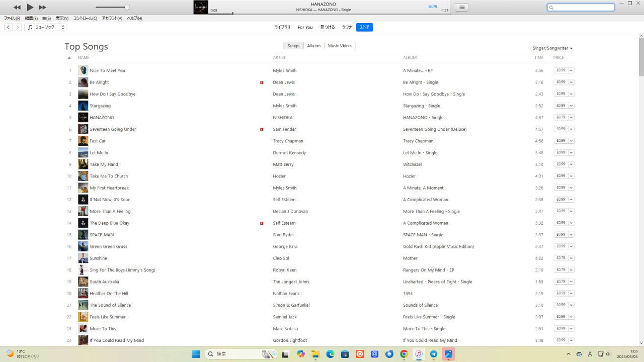Buy Heather On The Hill for £0.59
This screenshot has height=362, width=644.
pyautogui.click(x=561, y=293)
